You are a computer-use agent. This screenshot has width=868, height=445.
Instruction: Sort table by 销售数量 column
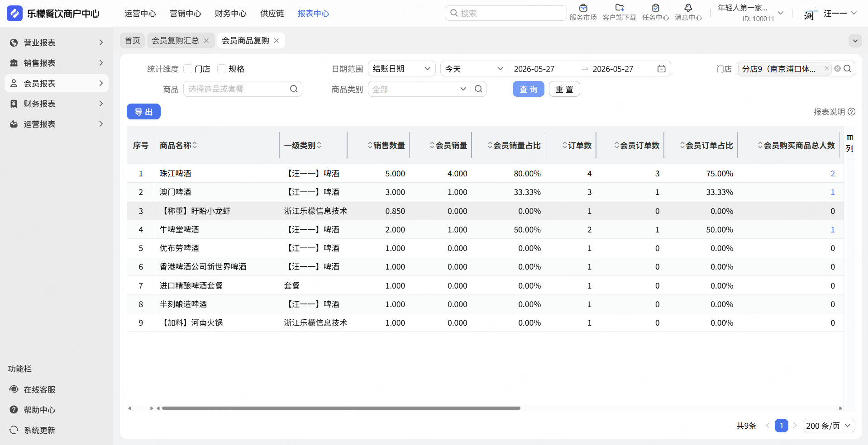(386, 145)
